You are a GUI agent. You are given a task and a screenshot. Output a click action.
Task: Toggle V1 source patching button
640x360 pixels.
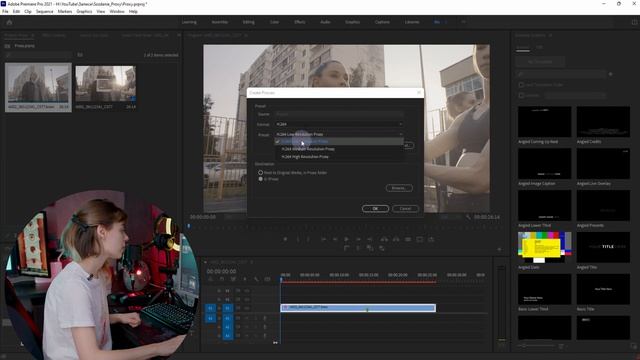point(210,308)
